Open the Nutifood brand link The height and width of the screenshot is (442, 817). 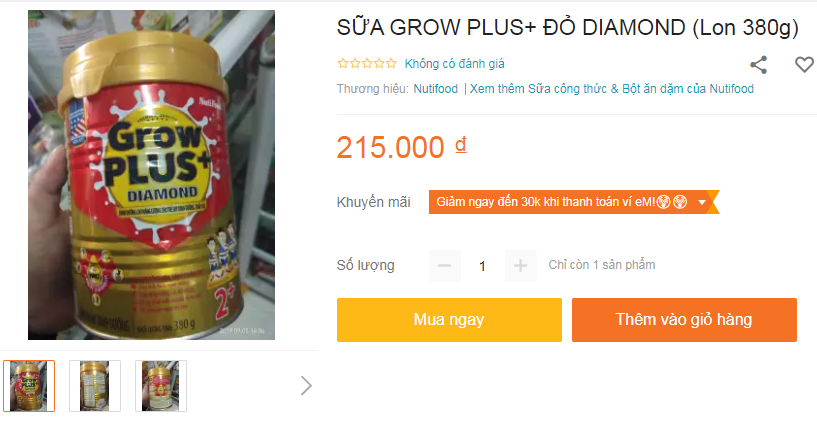point(436,89)
